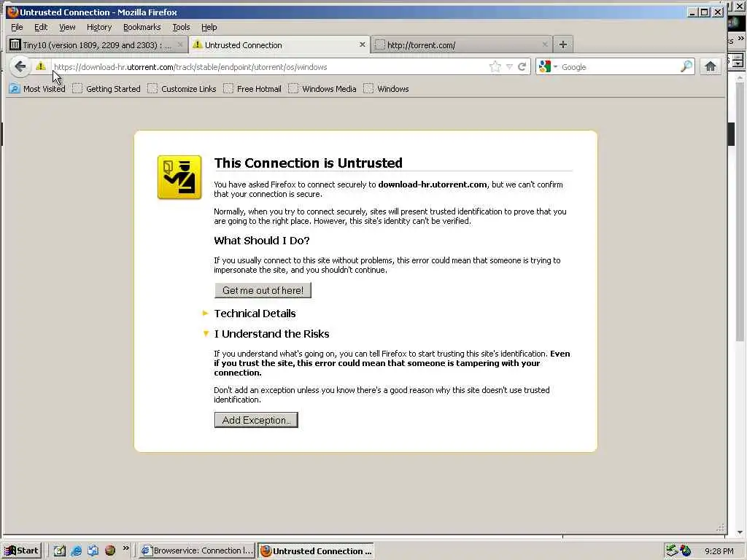The width and height of the screenshot is (747, 560).
Task: Open the Tools menu
Action: (x=181, y=27)
